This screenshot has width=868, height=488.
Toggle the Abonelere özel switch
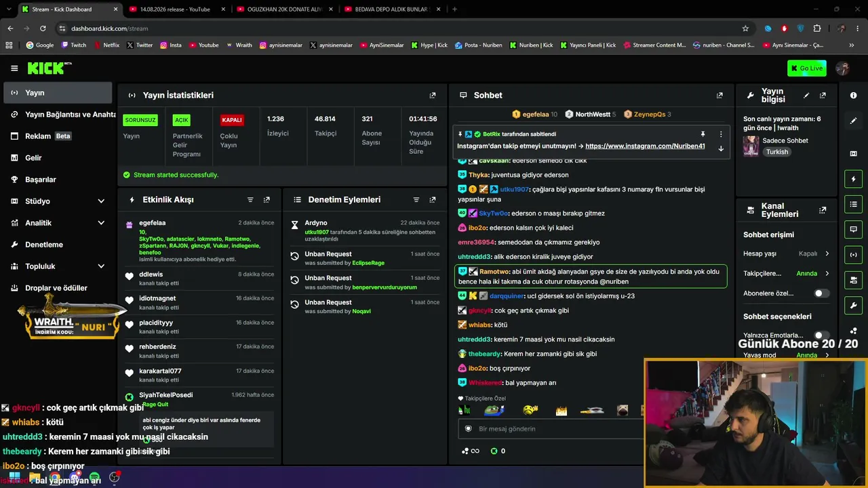tap(821, 293)
